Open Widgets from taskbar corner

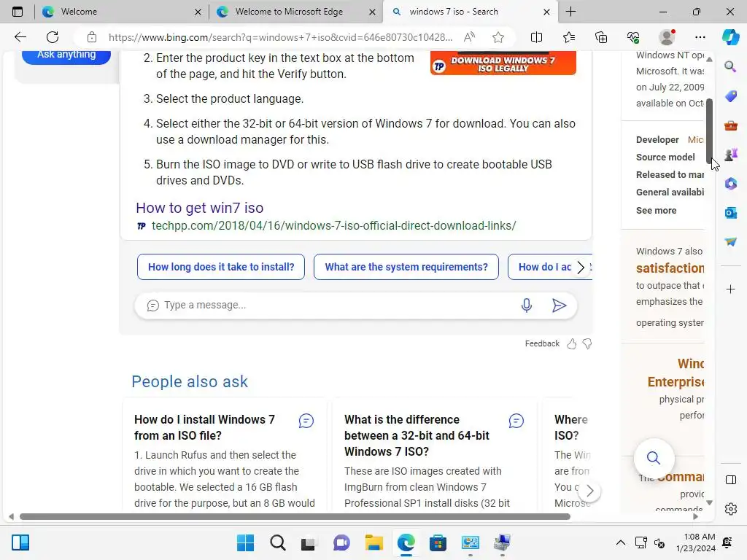click(20, 542)
